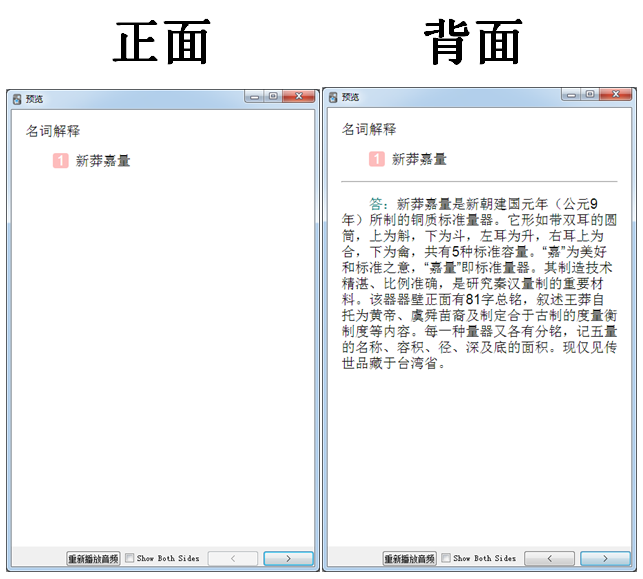Image resolution: width=643 pixels, height=579 pixels.
Task: Click Anki icon in front-side window title bar
Action: (17, 99)
